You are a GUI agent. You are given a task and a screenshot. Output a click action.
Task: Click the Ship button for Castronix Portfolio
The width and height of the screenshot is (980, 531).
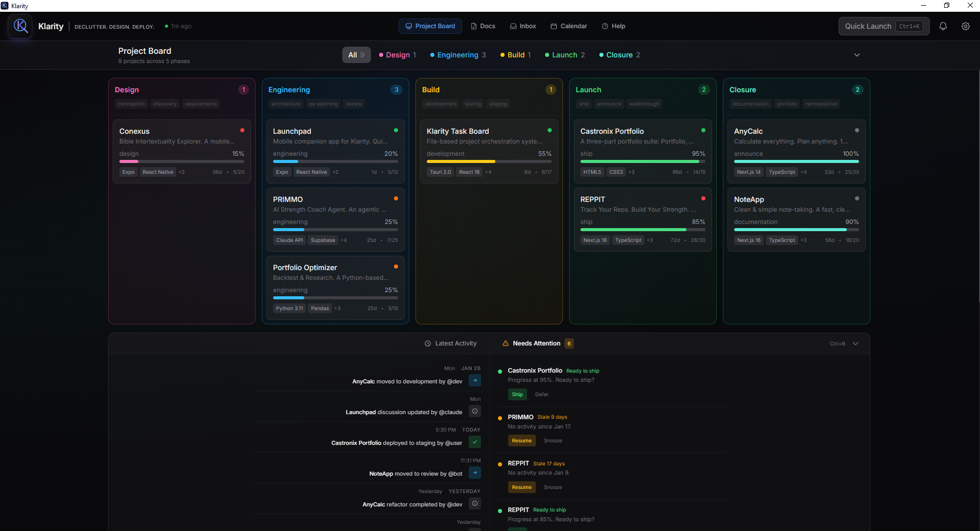pos(517,394)
